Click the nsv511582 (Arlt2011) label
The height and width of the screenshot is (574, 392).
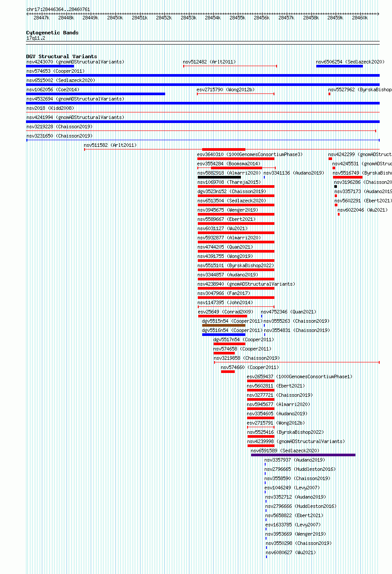tap(110, 145)
